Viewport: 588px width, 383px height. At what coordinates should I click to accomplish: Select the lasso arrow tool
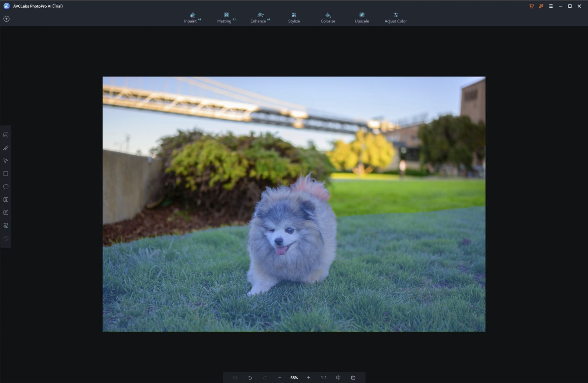click(6, 160)
